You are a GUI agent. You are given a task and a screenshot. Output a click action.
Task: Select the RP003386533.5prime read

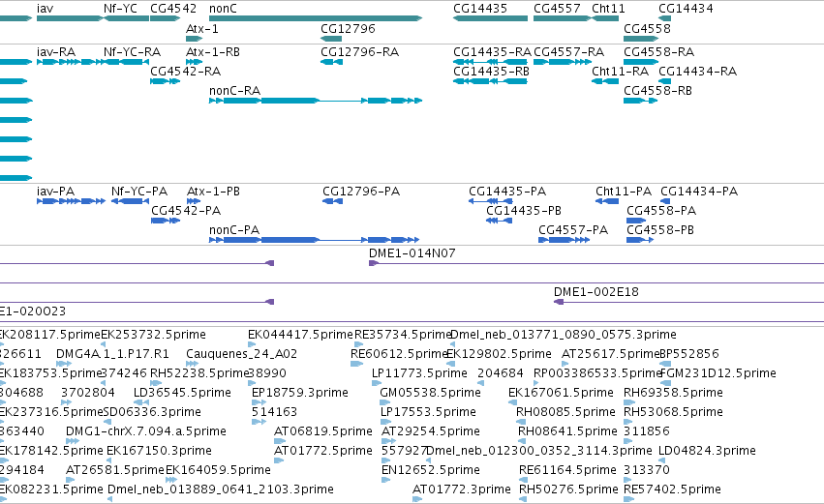pos(597,373)
